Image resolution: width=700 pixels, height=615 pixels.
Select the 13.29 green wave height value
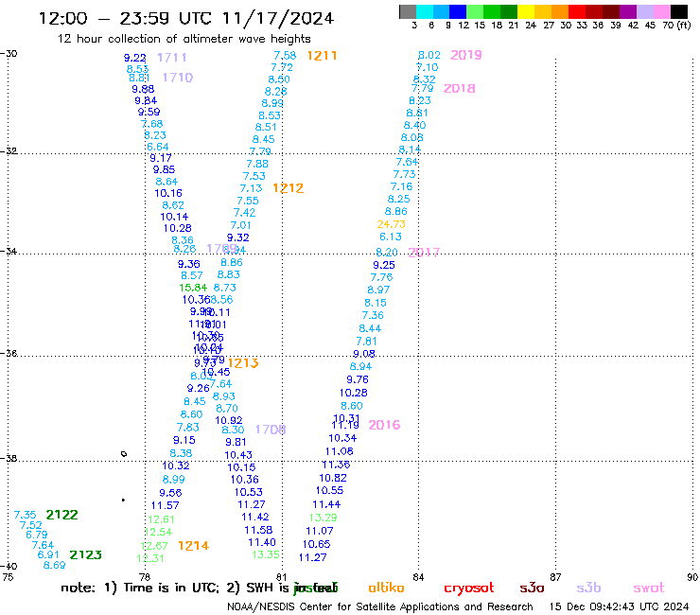coord(323,518)
